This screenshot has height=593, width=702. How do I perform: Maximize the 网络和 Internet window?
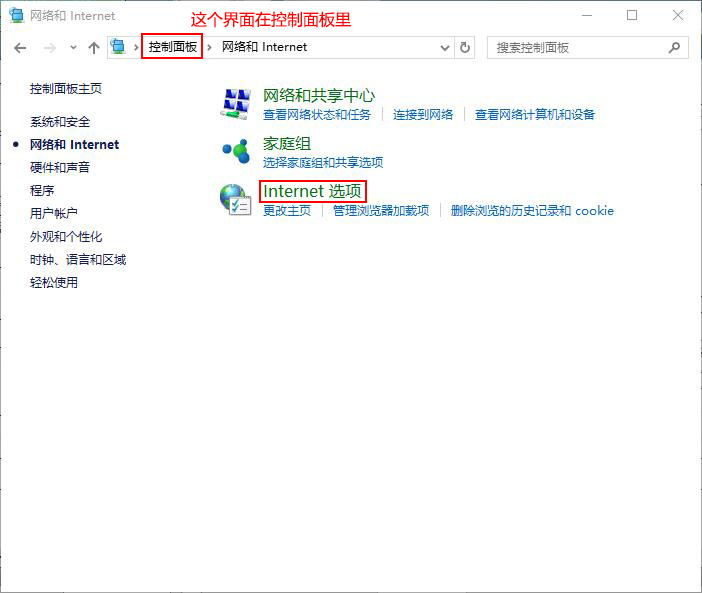coord(632,16)
